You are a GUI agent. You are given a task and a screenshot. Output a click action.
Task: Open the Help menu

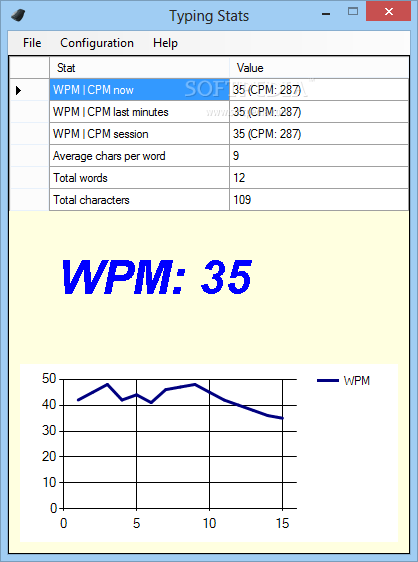pyautogui.click(x=165, y=43)
